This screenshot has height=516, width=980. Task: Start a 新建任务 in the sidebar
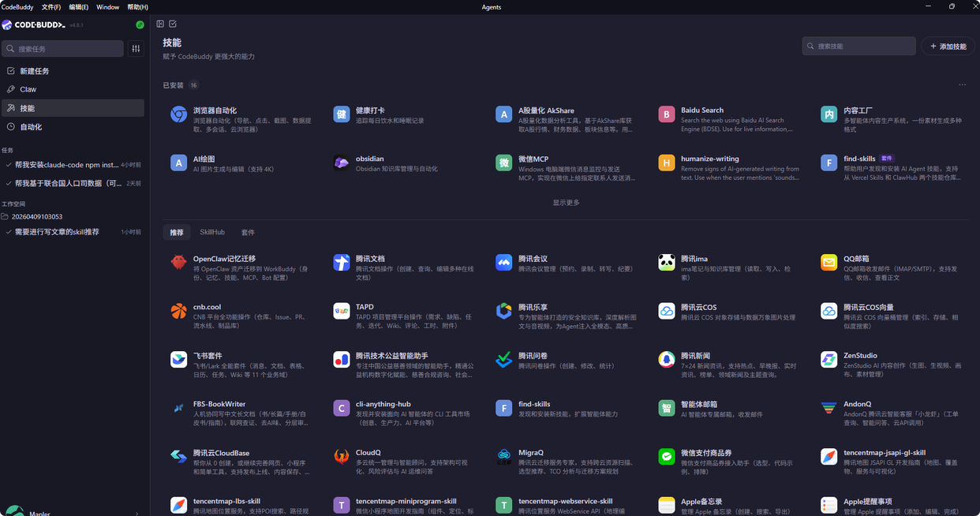(x=73, y=71)
